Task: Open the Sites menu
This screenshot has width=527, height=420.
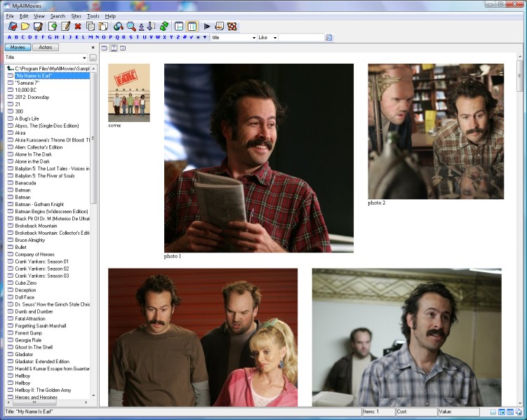Action: coord(76,16)
